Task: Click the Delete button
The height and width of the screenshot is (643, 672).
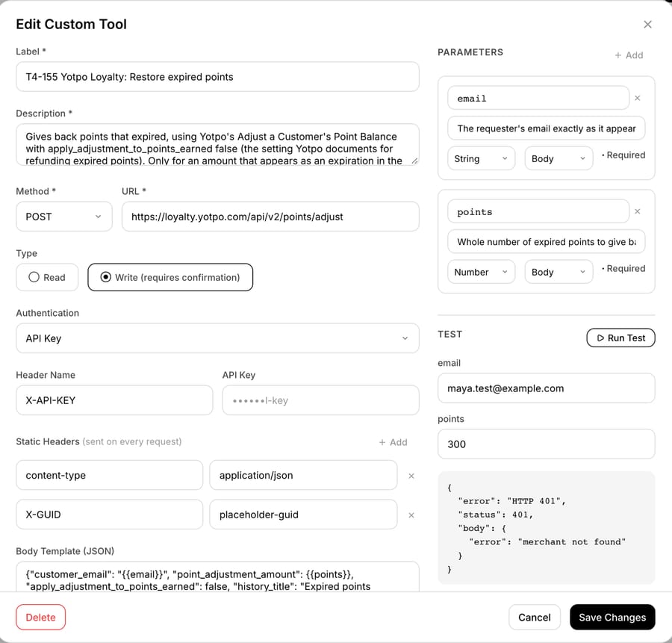Action: (x=41, y=618)
